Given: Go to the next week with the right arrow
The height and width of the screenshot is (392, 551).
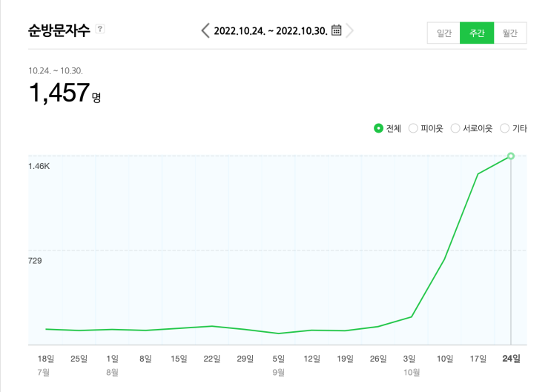Looking at the screenshot, I should point(349,30).
